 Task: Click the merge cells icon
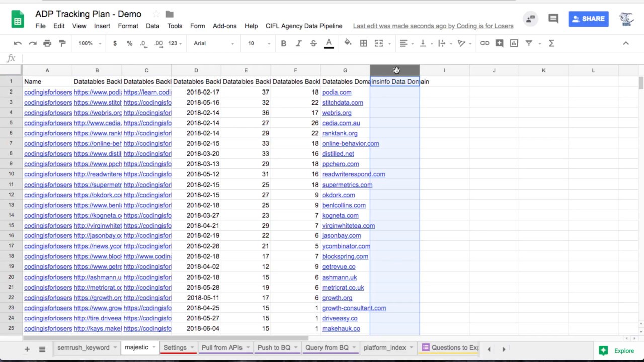tap(379, 43)
